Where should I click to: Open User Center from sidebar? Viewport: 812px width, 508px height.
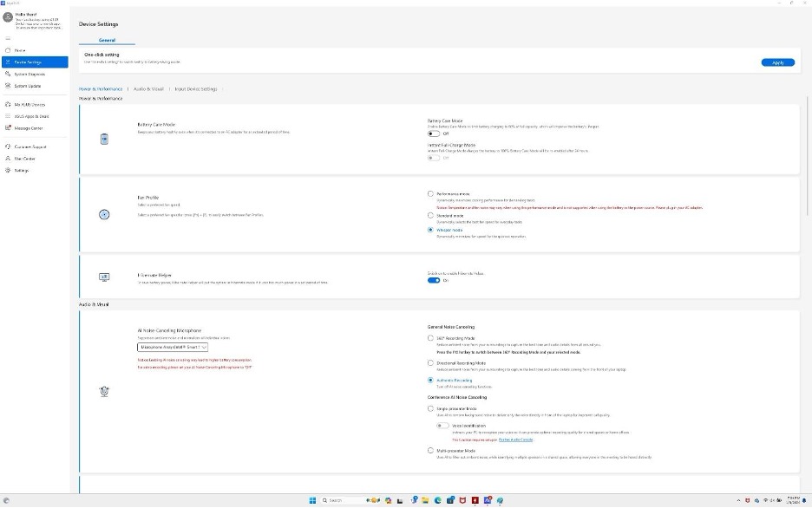[x=24, y=159]
